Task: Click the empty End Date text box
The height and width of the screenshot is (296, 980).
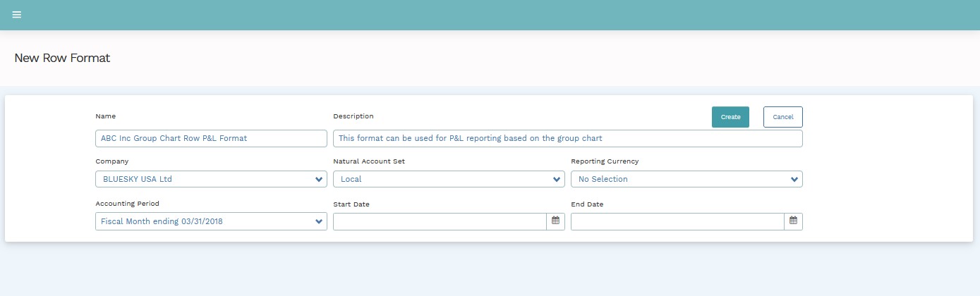Action: [677, 221]
